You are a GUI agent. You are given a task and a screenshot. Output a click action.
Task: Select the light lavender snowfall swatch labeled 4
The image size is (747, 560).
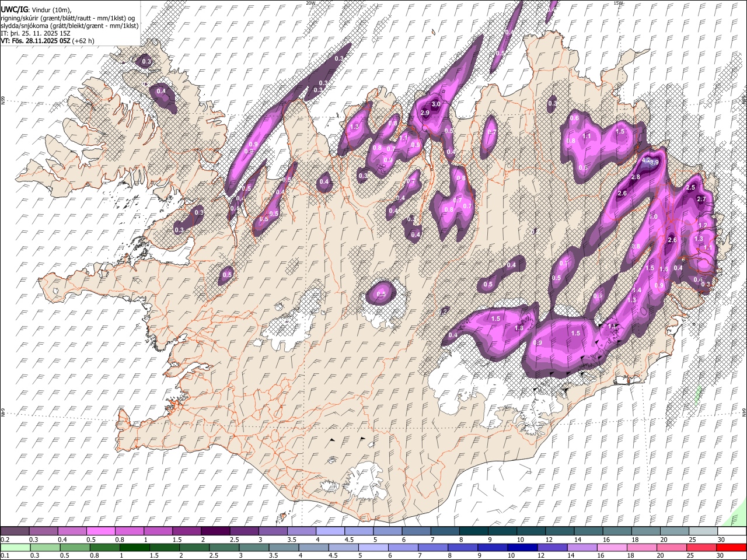[330, 531]
